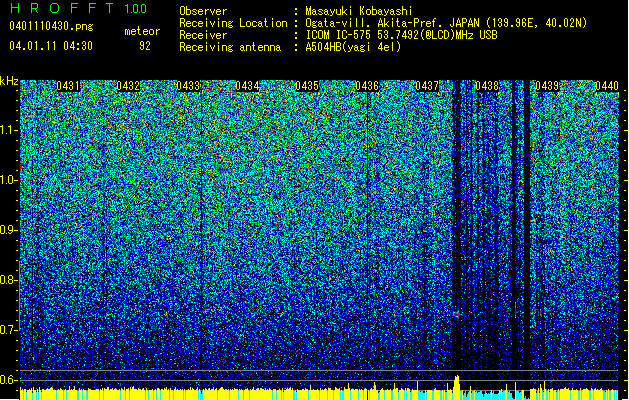
Task: Click the kHz axis unit label
Action: 9,81
